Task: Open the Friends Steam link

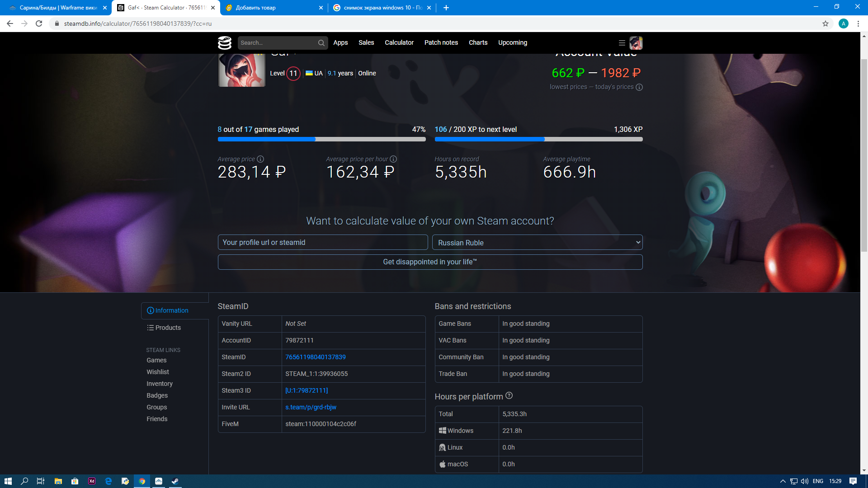Action: (157, 419)
